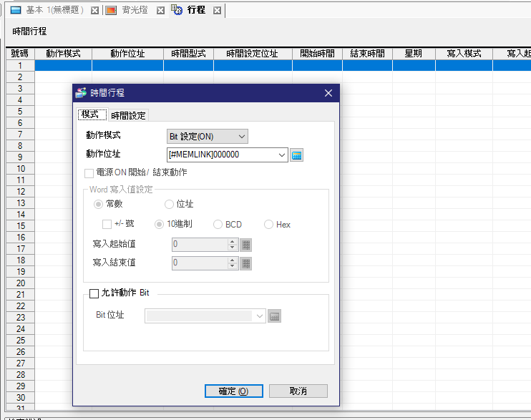Close the 背光燈 tab with its X icon
Viewport: 531px width, 420px height.
(x=160, y=11)
